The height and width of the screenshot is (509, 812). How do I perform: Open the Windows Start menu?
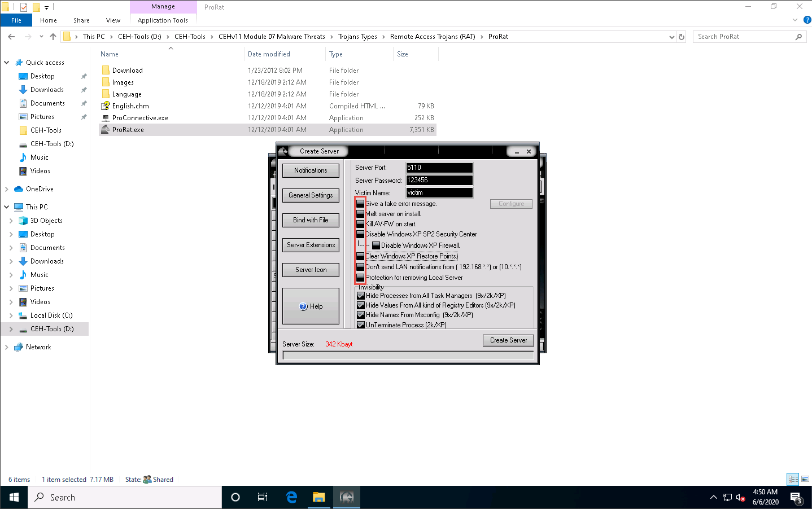coord(14,497)
